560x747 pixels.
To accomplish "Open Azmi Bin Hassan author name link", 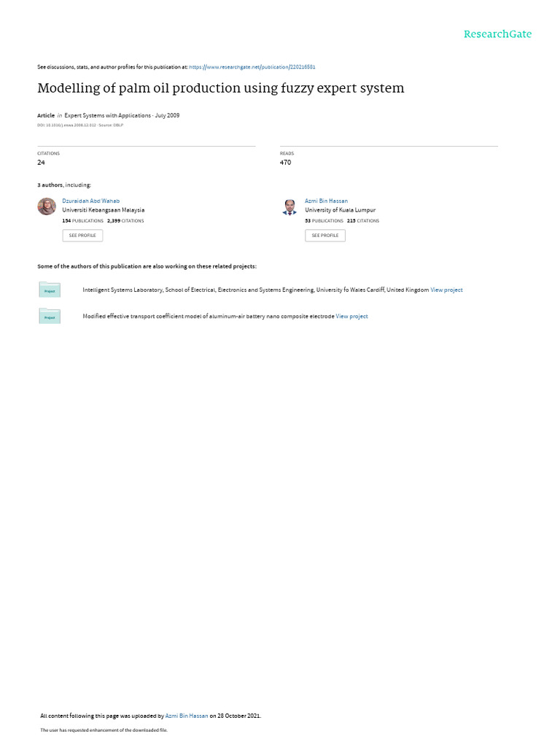I will (326, 201).
